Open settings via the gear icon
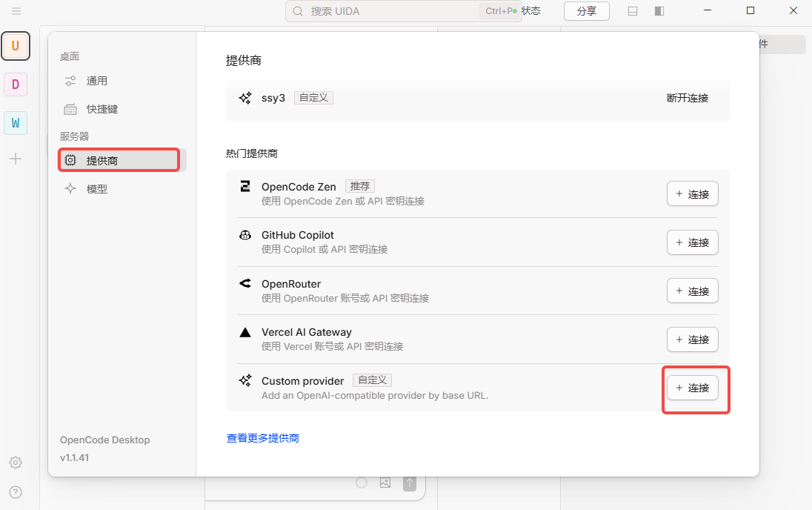 pos(16,463)
